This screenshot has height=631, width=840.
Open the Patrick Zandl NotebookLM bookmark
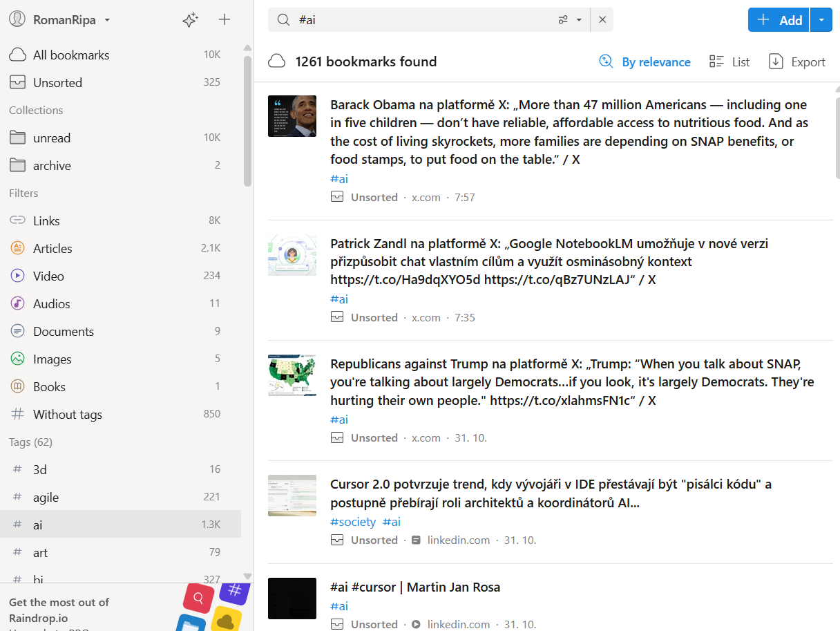coord(549,262)
